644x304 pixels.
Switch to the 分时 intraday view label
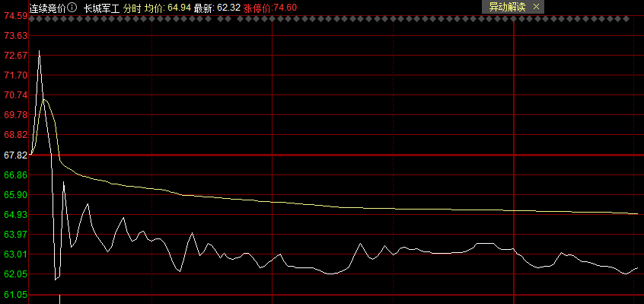click(x=132, y=8)
